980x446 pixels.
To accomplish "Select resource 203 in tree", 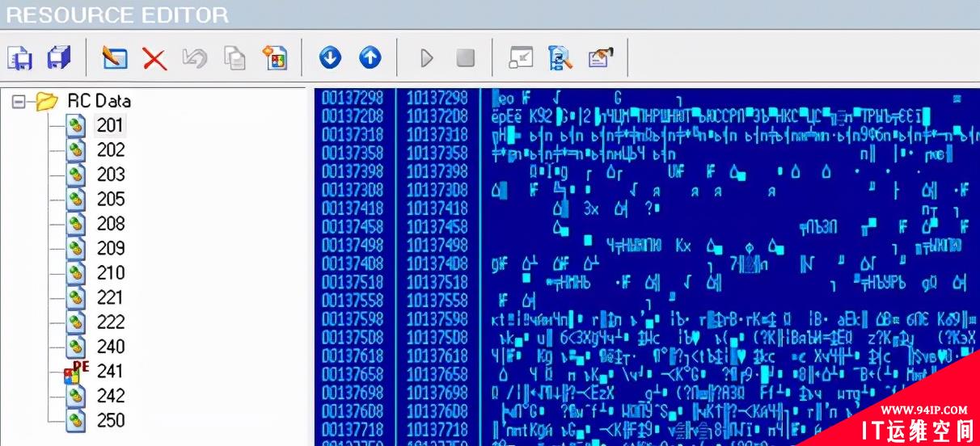I will tap(111, 175).
